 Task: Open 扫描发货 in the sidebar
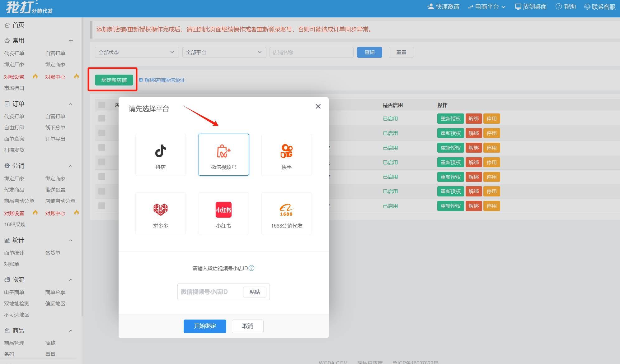pos(14,150)
